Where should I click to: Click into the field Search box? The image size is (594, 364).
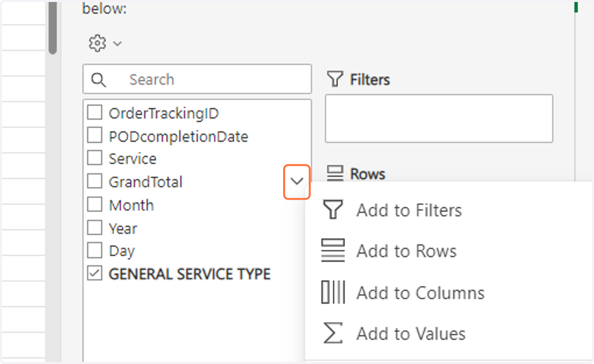[197, 79]
